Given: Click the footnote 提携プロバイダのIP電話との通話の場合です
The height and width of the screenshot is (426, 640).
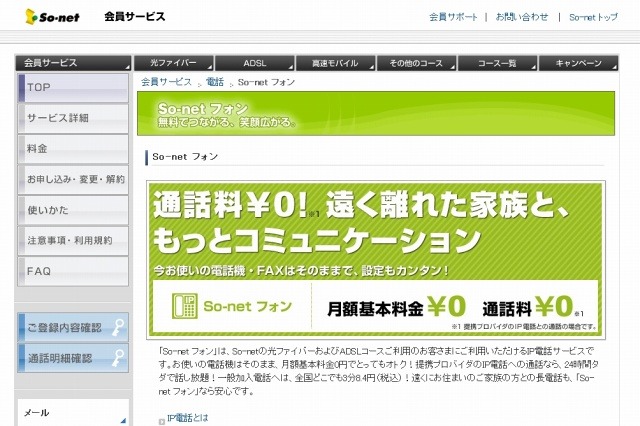Looking at the screenshot, I should pyautogui.click(x=524, y=326).
